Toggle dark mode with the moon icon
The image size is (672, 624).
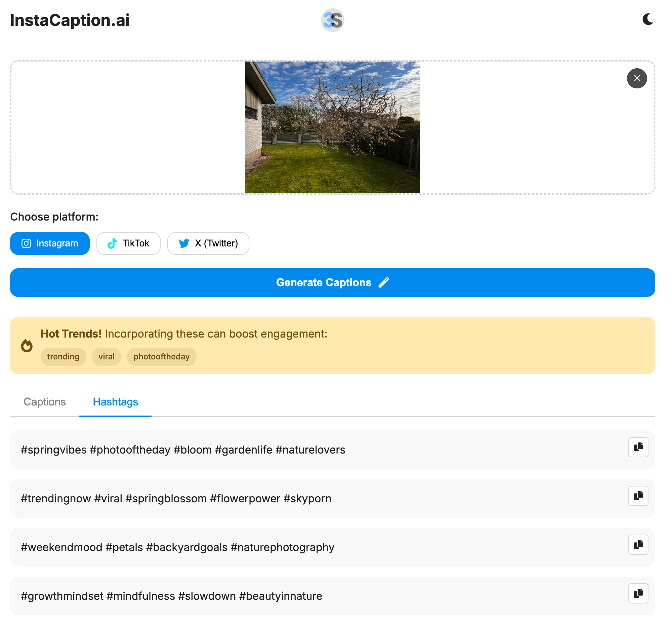click(647, 19)
